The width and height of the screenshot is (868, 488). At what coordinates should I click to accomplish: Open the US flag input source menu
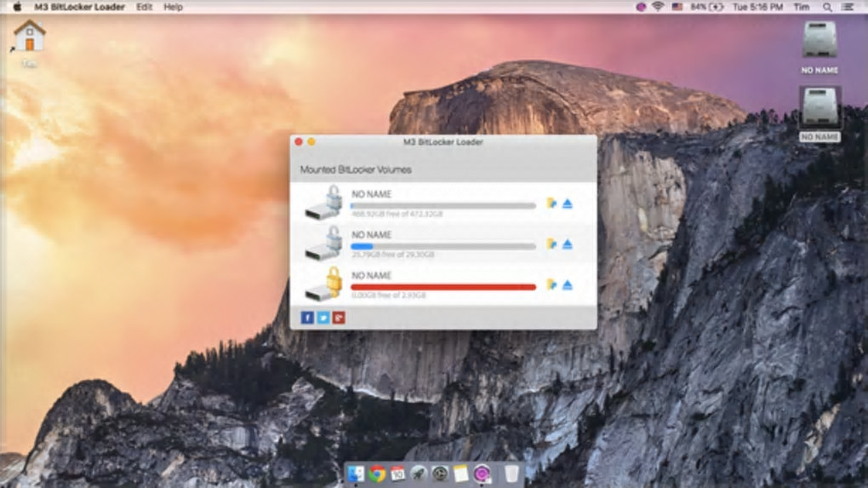click(x=677, y=7)
